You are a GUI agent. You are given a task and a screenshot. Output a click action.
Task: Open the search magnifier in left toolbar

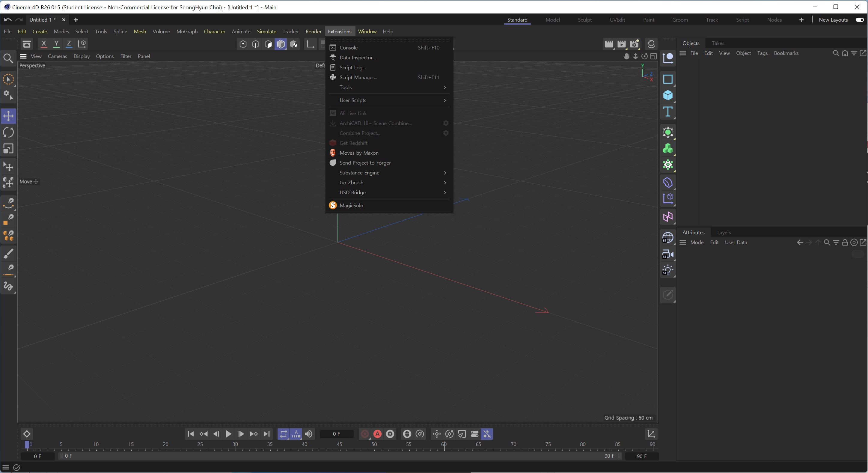pos(8,59)
